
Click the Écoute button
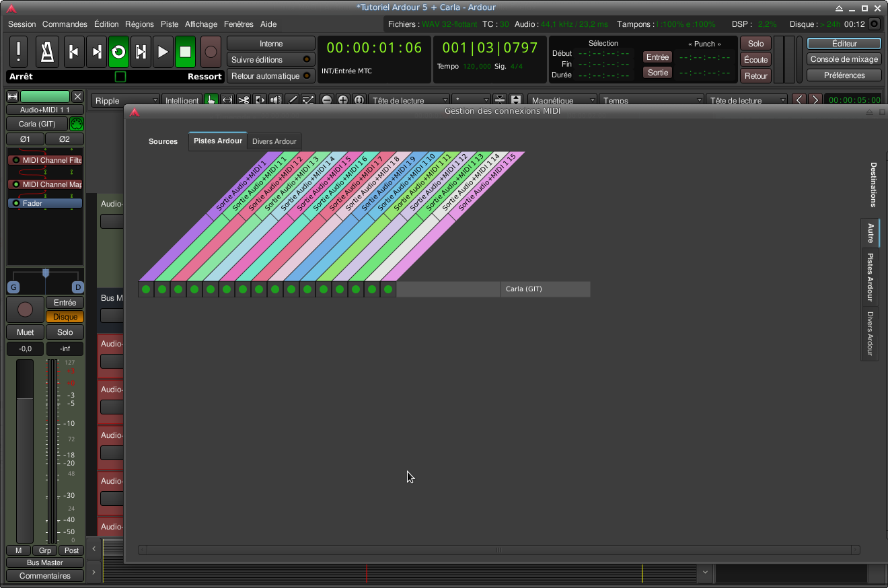coord(755,60)
